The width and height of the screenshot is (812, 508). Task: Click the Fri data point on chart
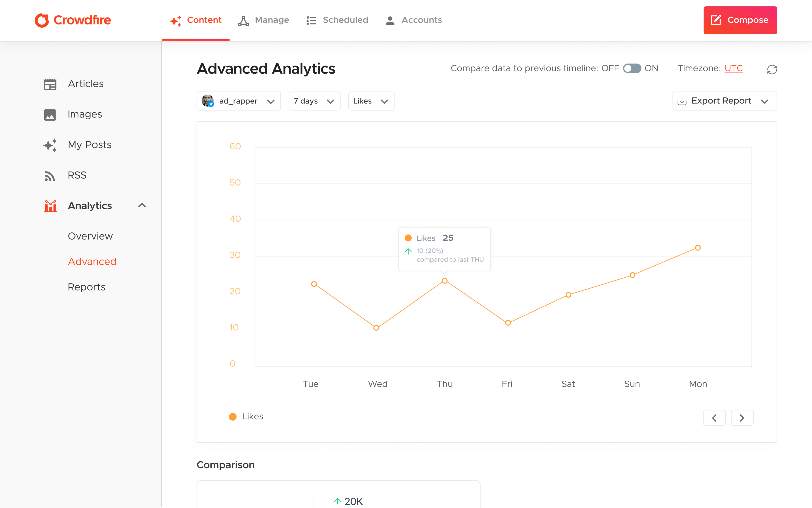pos(508,323)
